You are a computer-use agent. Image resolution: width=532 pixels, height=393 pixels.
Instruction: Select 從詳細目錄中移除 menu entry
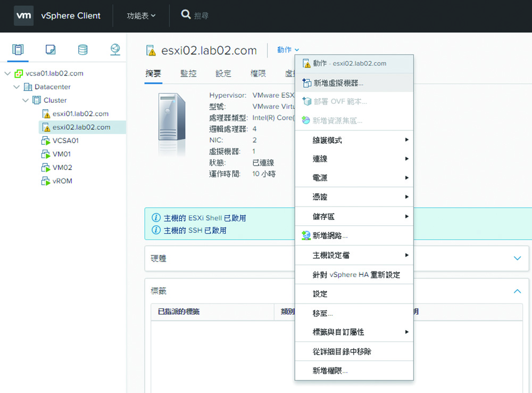point(354,351)
